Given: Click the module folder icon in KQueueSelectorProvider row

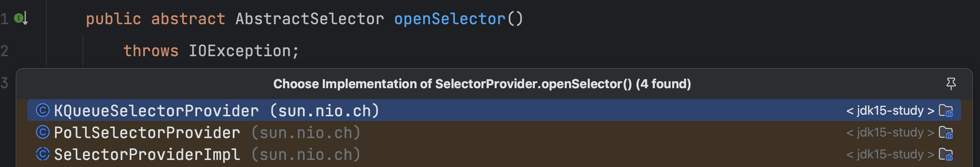Looking at the screenshot, I should [946, 111].
